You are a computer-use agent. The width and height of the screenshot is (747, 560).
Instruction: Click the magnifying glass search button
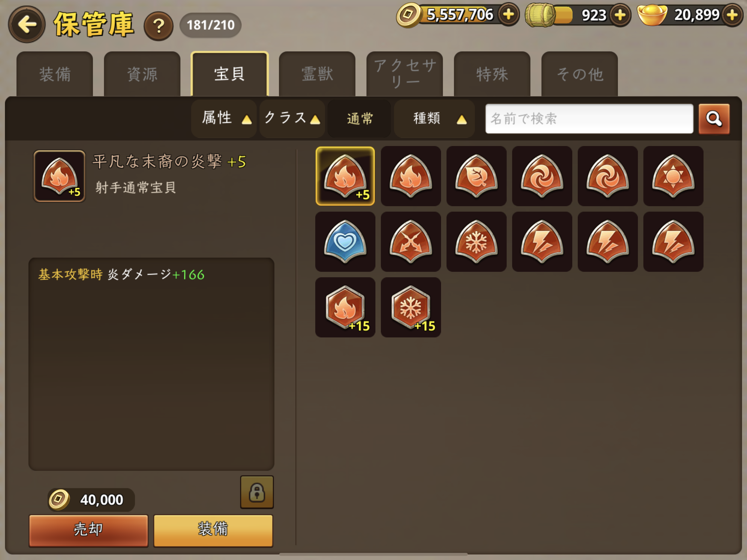[x=714, y=119]
